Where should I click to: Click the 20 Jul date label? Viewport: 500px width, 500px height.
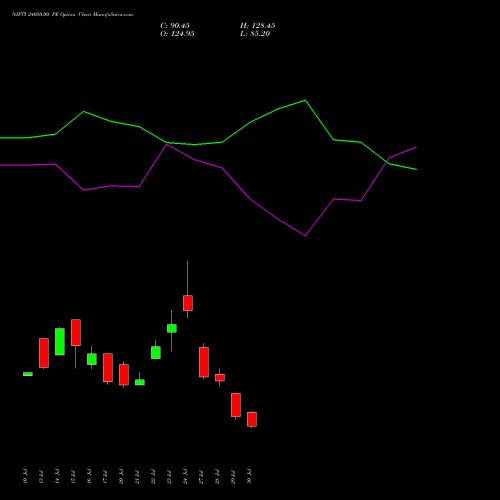tap(121, 476)
